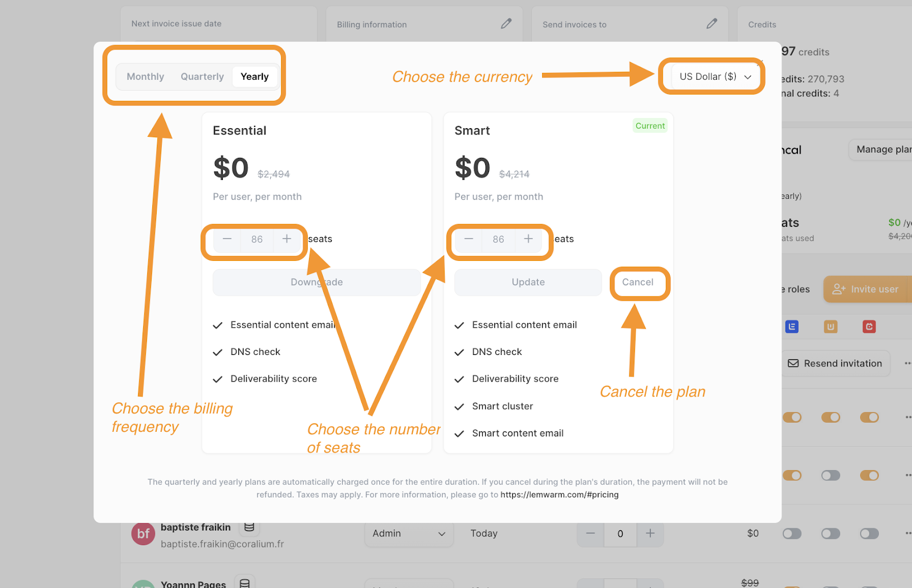Open the US Dollar currency dropdown
The width and height of the screenshot is (912, 588).
pos(715,76)
